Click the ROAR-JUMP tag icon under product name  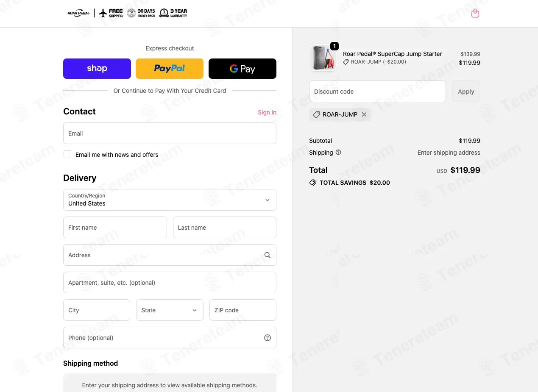coord(346,62)
